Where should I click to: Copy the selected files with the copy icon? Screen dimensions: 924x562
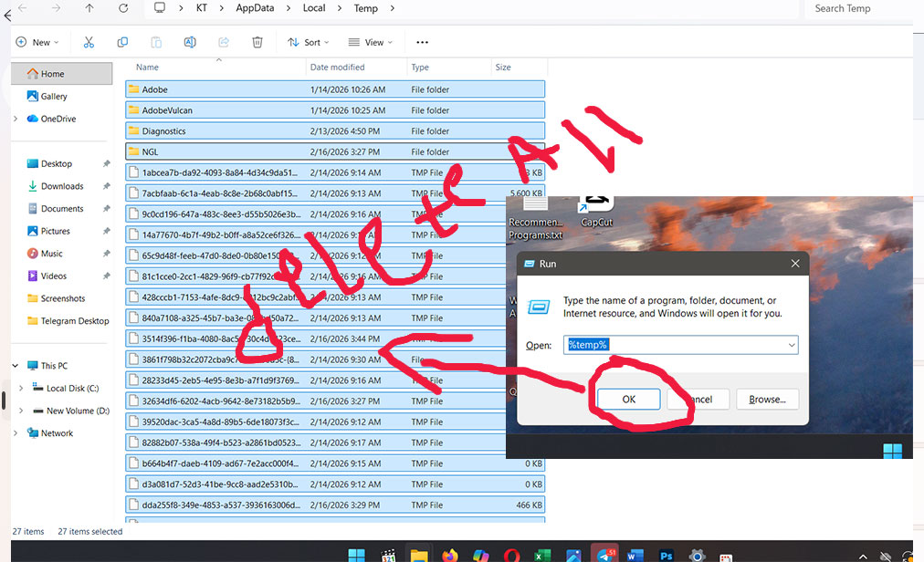point(122,42)
